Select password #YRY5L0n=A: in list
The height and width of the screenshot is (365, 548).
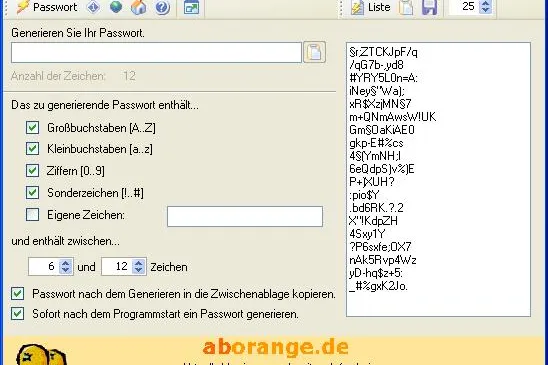click(383, 78)
